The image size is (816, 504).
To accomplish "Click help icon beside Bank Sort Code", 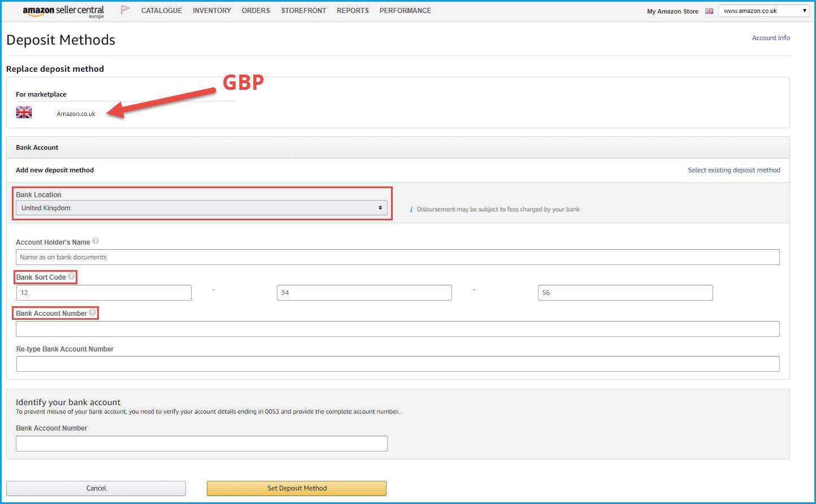I will click(x=71, y=276).
